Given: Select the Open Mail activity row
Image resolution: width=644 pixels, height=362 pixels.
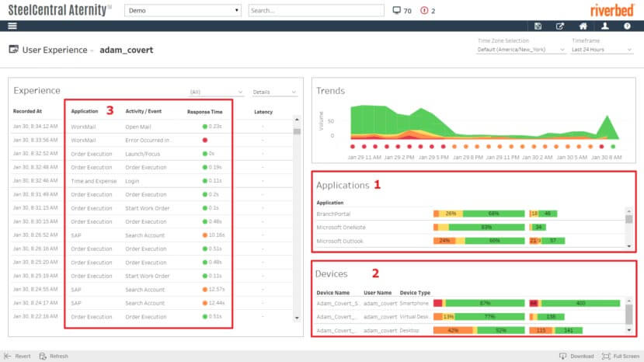Looking at the screenshot, I should [152, 127].
